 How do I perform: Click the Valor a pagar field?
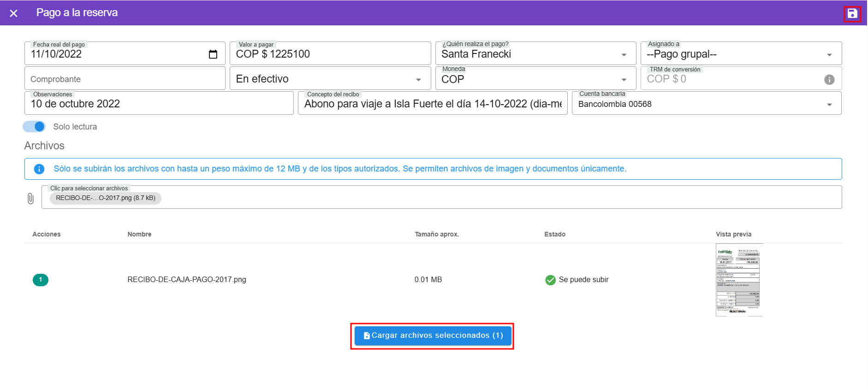pyautogui.click(x=330, y=54)
